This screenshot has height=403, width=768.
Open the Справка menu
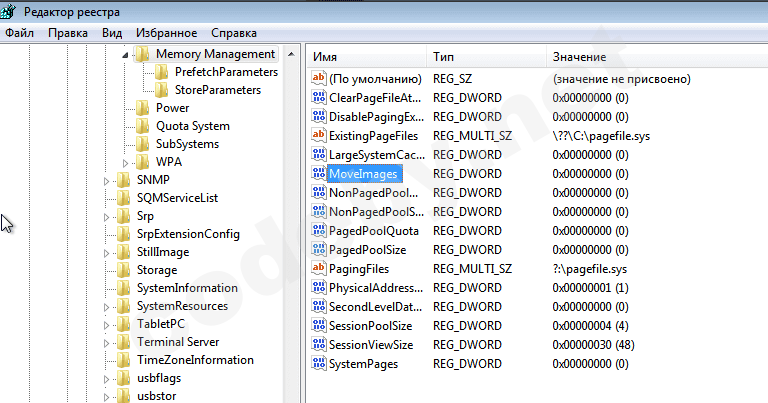(234, 33)
